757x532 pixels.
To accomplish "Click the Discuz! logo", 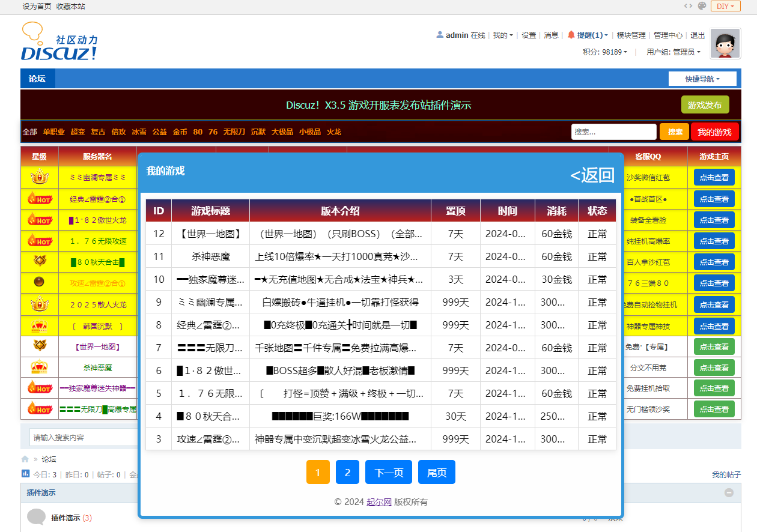I will [x=59, y=41].
